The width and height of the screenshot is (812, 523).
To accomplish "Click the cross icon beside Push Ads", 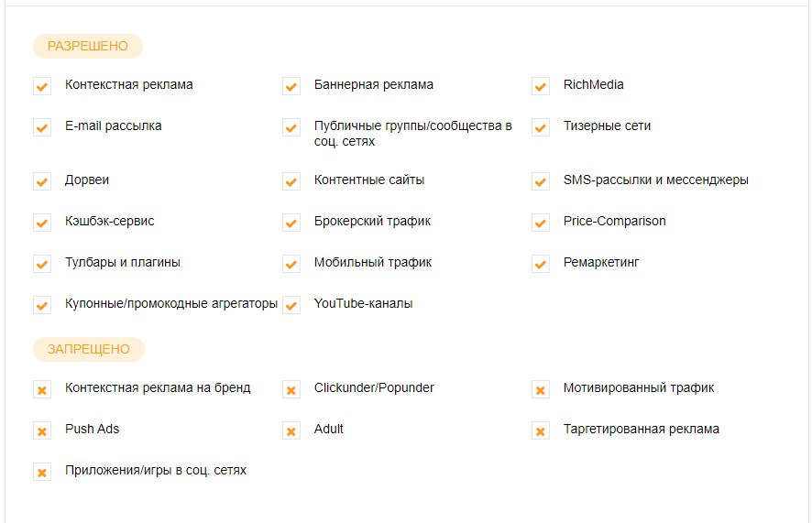I will 42,430.
